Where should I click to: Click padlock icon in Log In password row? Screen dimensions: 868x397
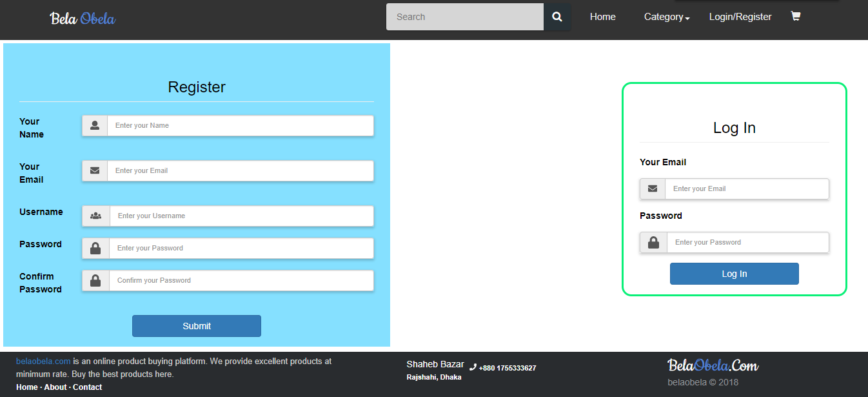click(x=653, y=242)
